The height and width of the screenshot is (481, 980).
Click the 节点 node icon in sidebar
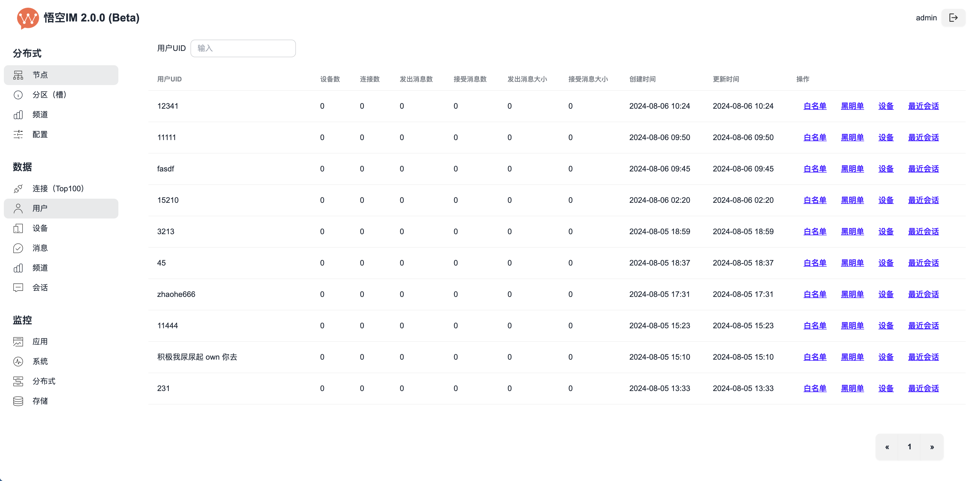(18, 75)
